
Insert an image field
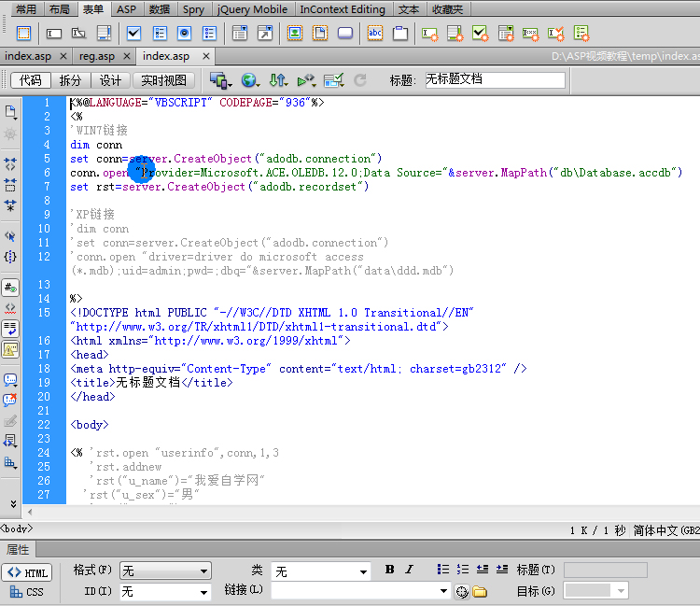pyautogui.click(x=295, y=33)
